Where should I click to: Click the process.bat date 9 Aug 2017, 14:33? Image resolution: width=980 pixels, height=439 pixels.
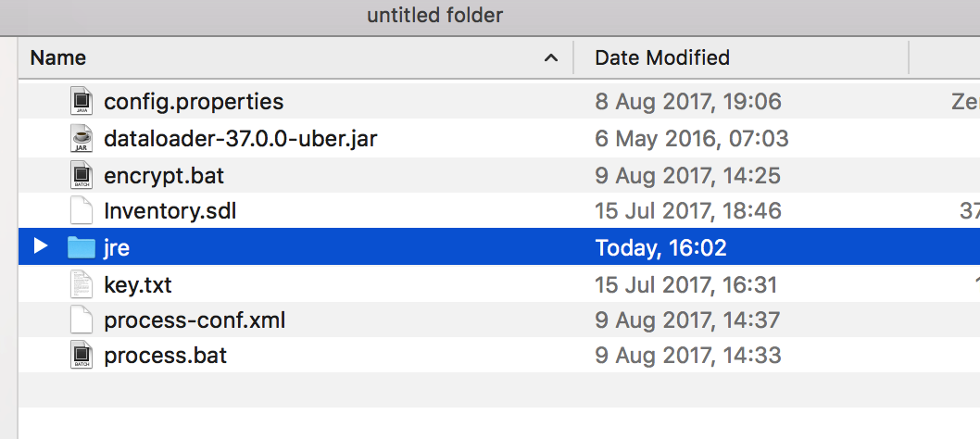point(687,356)
